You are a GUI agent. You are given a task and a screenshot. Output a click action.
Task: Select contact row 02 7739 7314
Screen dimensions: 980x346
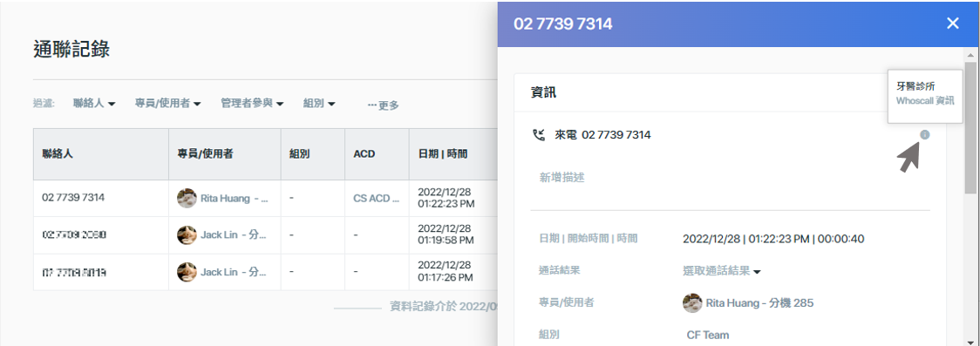[74, 197]
